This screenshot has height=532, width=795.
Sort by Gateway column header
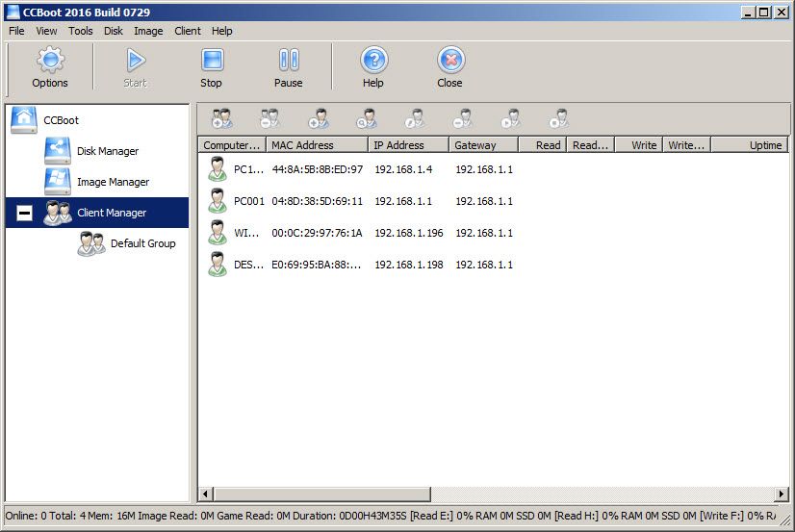coord(483,145)
